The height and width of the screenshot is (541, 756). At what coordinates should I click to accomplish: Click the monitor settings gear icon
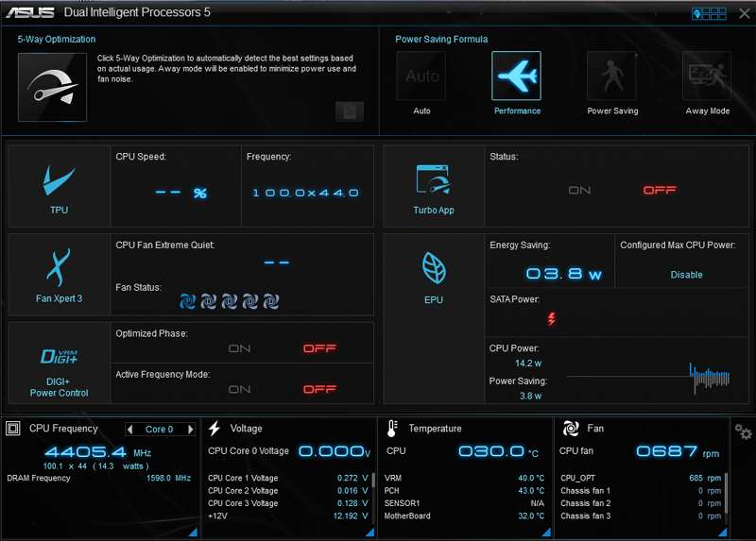(x=744, y=432)
